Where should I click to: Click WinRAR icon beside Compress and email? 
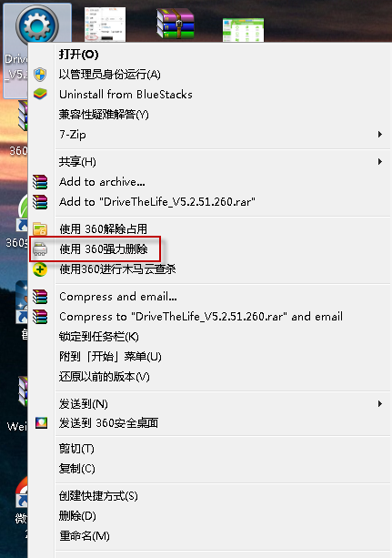40,297
